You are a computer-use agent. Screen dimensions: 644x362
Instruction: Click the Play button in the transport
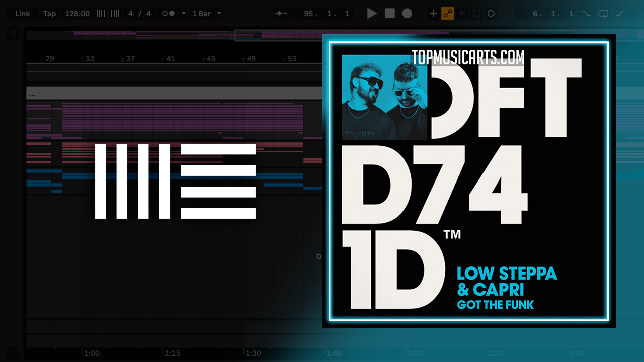coord(372,14)
